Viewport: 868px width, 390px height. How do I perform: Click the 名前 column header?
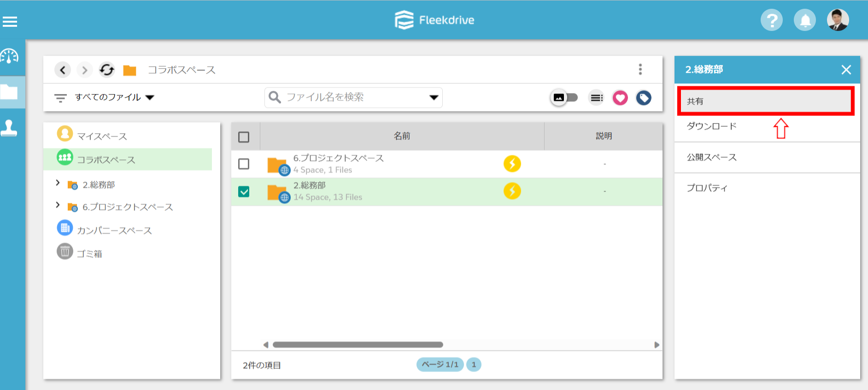tap(402, 136)
